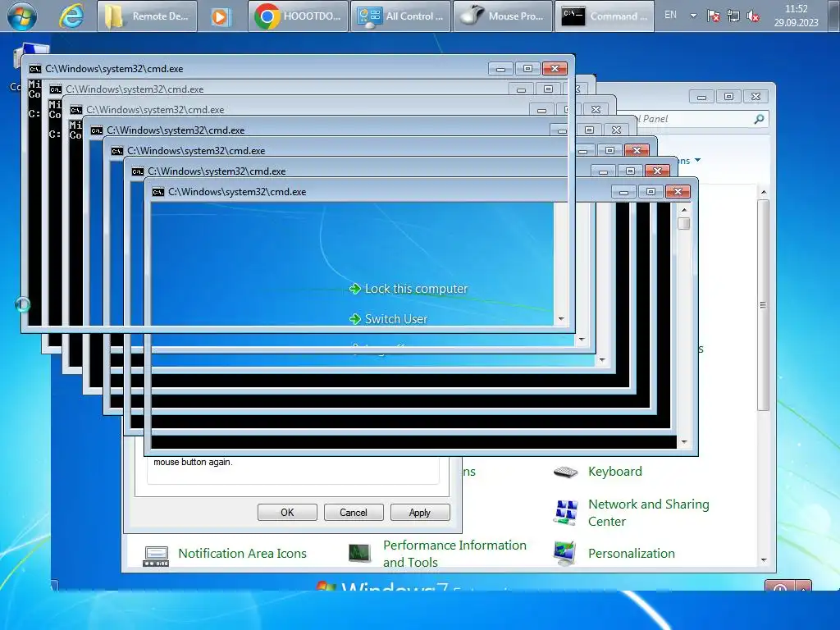Show hidden tray icons arrow

(693, 16)
